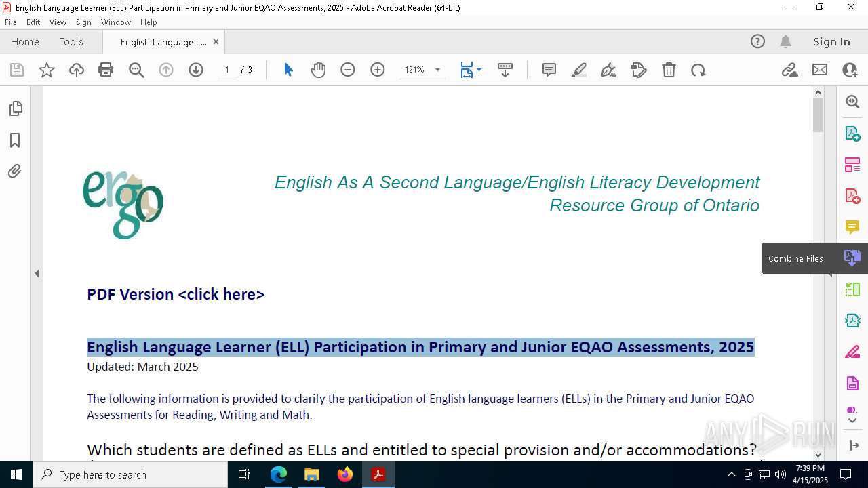
Task: Launch Microsoft Edge from taskbar
Action: coord(279,474)
